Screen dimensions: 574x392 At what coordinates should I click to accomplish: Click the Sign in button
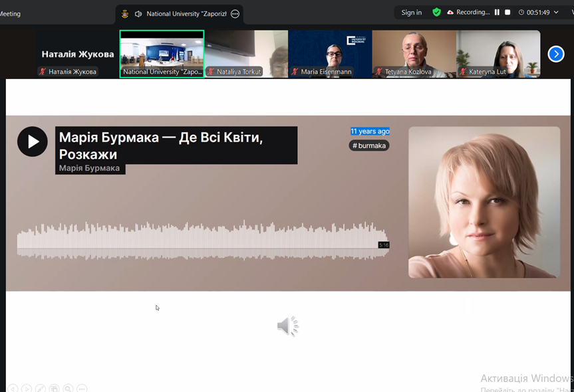411,13
